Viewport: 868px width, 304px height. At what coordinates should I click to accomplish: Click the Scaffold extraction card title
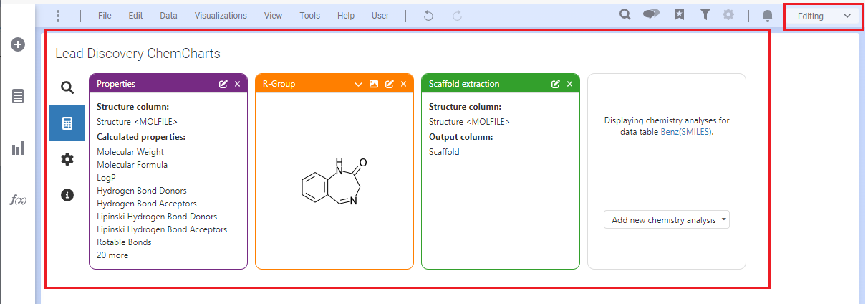[464, 84]
